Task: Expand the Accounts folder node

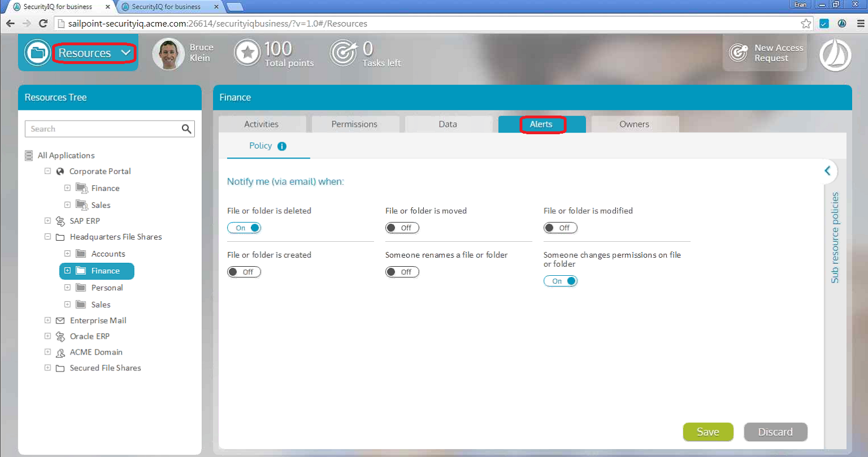Action: [67, 254]
